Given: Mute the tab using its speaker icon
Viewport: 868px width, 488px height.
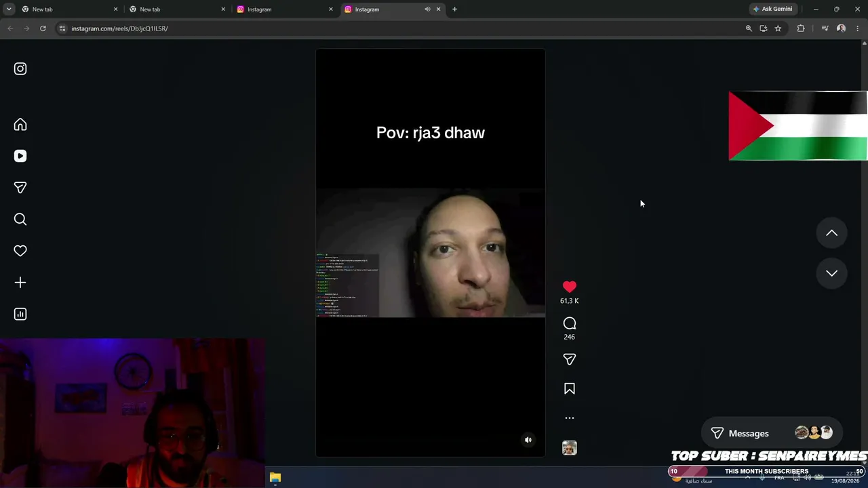Looking at the screenshot, I should coord(427,9).
